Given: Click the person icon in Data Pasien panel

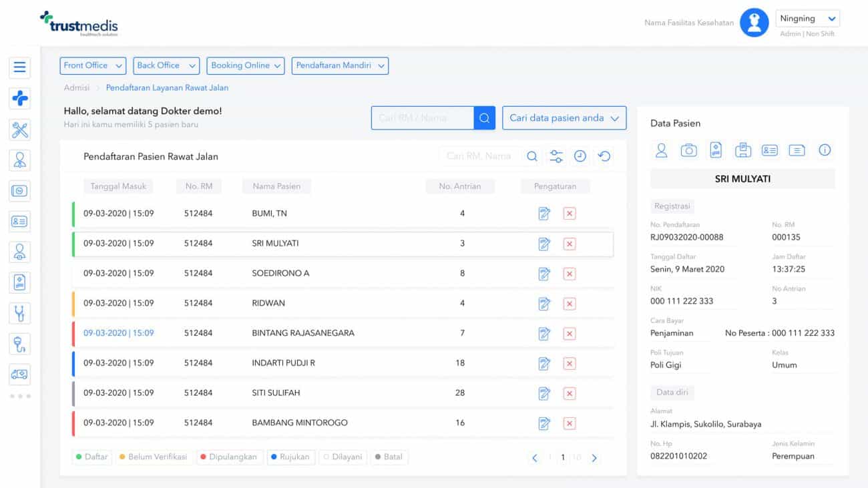Looking at the screenshot, I should pos(661,150).
